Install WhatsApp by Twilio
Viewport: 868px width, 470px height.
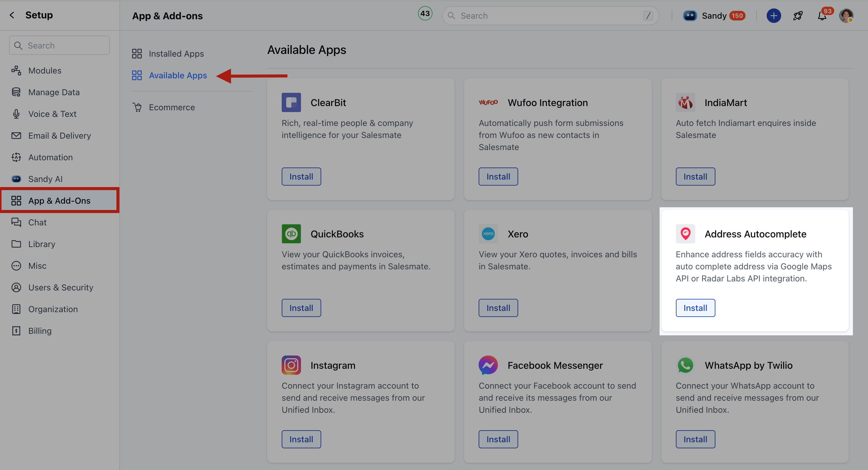pyautogui.click(x=695, y=439)
